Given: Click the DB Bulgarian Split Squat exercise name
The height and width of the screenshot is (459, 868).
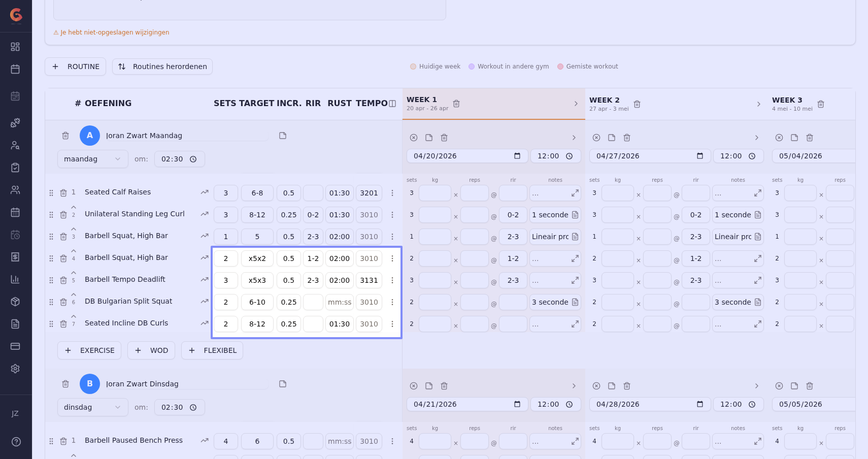Looking at the screenshot, I should [128, 301].
